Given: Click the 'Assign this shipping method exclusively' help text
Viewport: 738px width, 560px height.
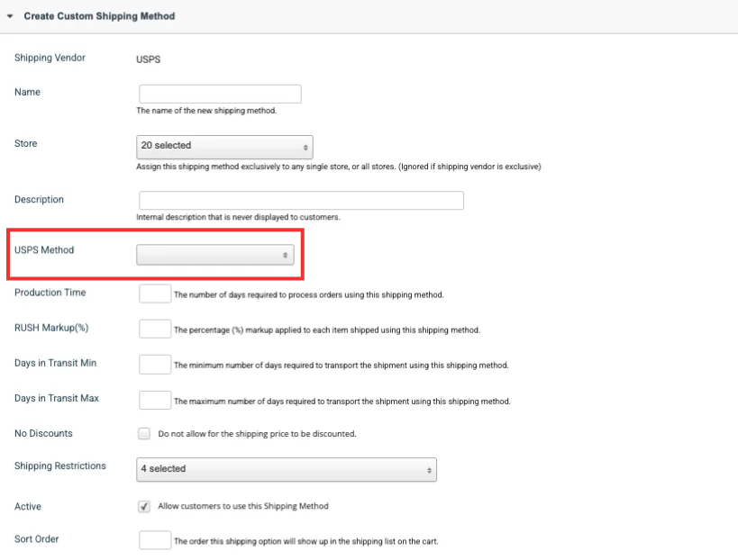Looking at the screenshot, I should pyautogui.click(x=339, y=167).
